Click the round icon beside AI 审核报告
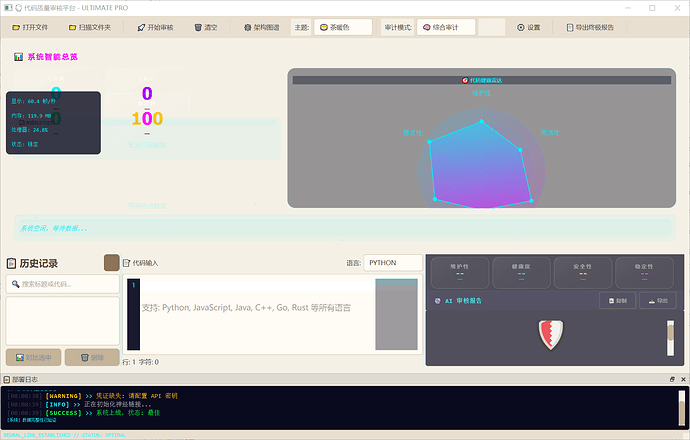Screen dimensions: 690x440 [437, 301]
